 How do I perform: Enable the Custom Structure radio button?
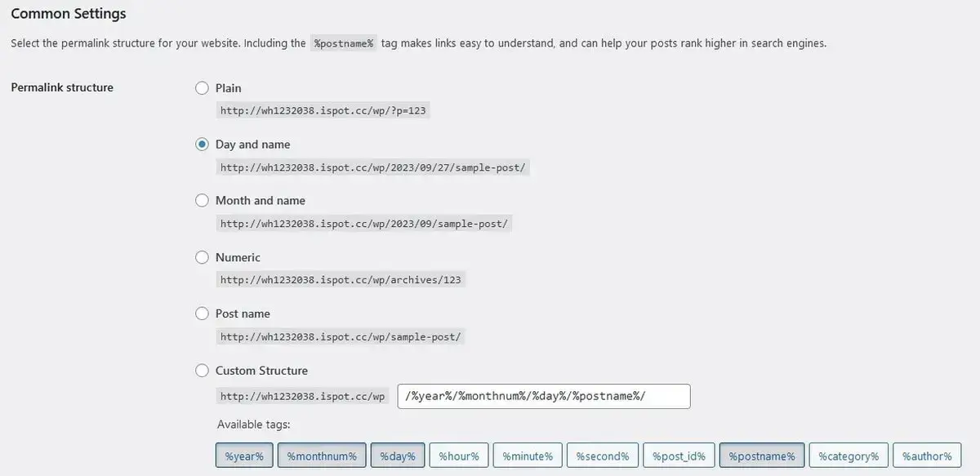click(x=203, y=371)
